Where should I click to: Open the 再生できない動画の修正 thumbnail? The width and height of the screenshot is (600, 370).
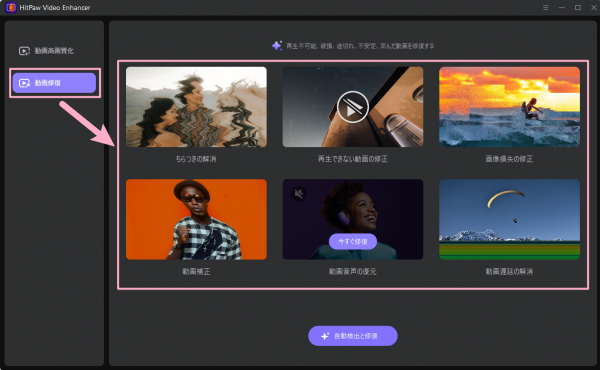353,107
